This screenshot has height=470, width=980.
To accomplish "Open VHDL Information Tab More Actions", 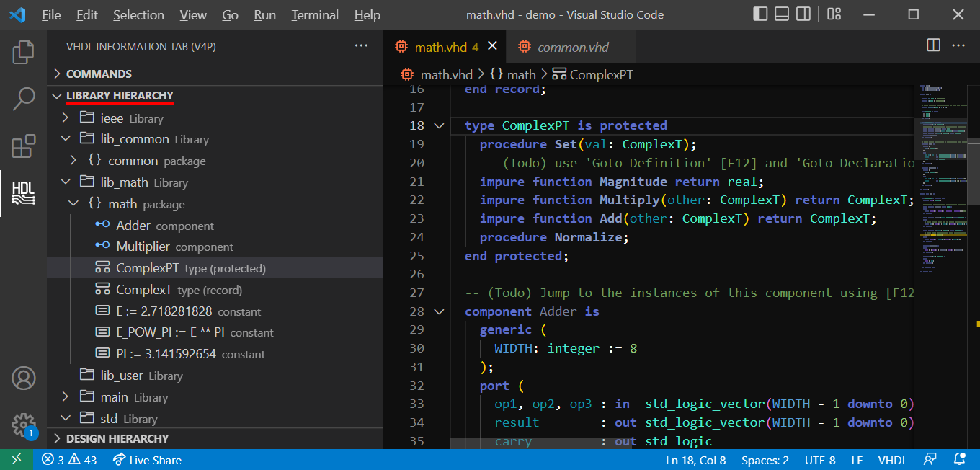I will (361, 46).
